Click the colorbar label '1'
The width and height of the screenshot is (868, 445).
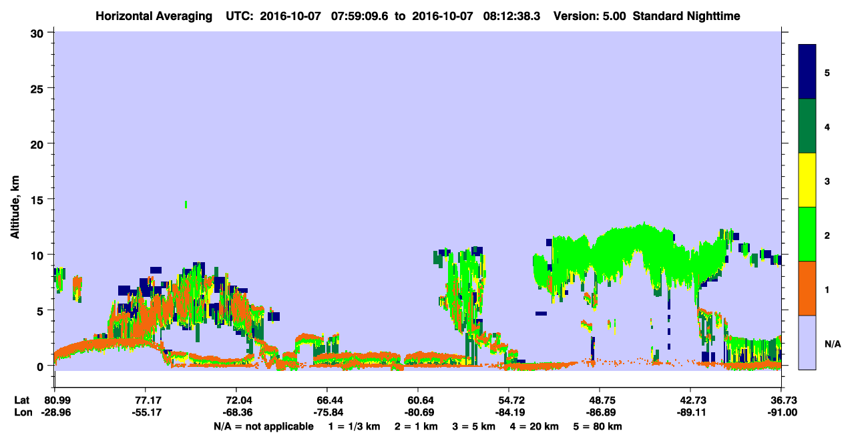coord(827,288)
